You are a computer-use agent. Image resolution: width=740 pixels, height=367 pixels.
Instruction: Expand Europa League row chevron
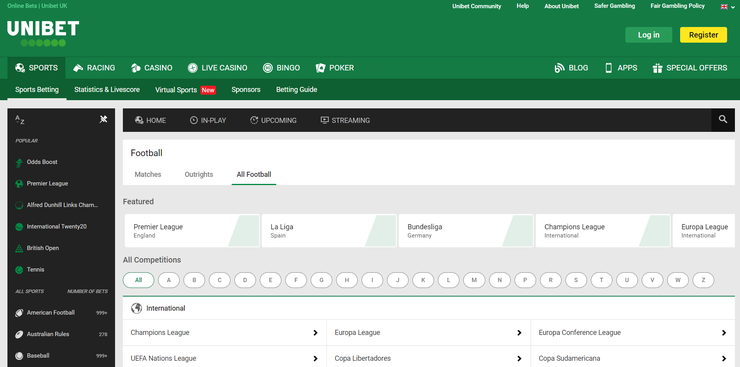pos(519,333)
